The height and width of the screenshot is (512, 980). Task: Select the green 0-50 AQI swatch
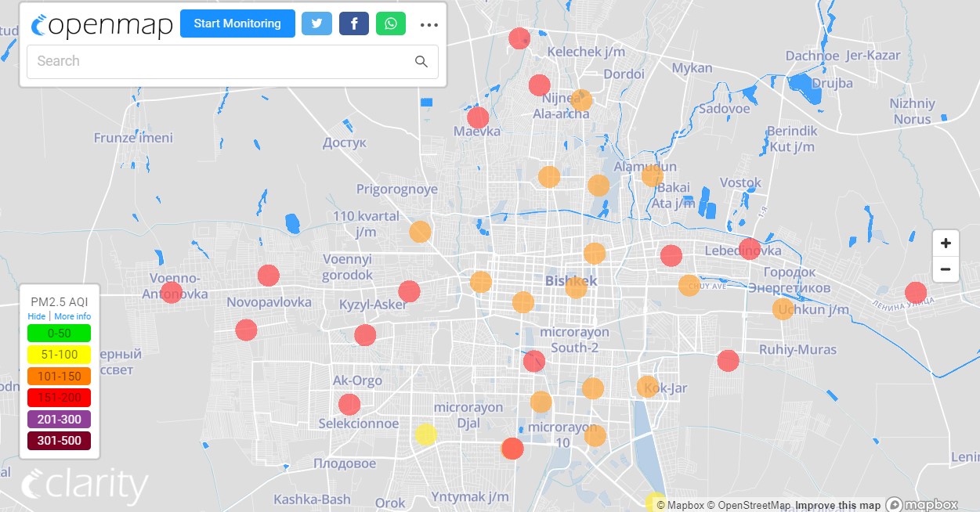tap(60, 334)
